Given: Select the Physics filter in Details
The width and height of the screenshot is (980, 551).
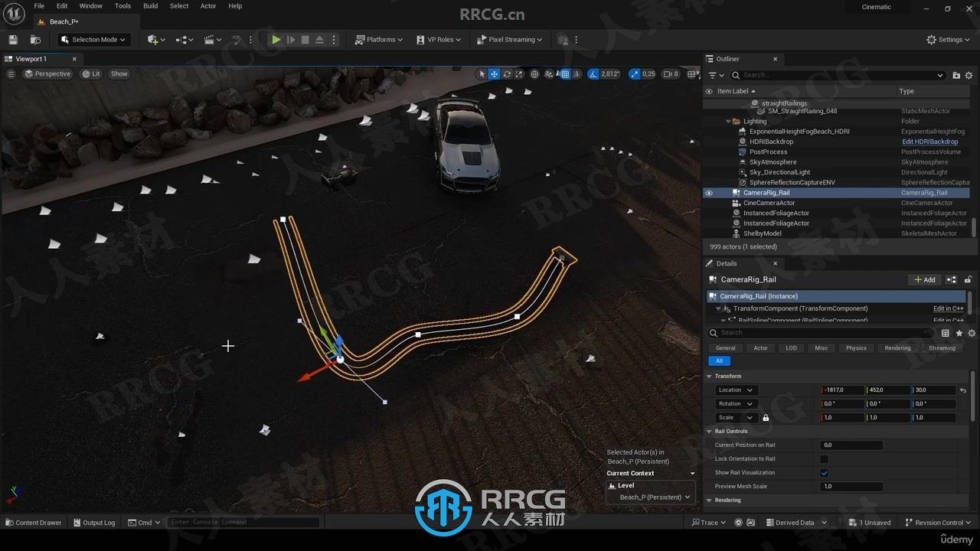Looking at the screenshot, I should [856, 348].
